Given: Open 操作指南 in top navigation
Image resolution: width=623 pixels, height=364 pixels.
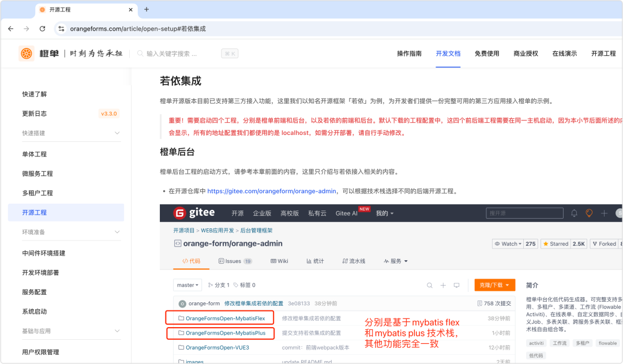Looking at the screenshot, I should pyautogui.click(x=409, y=53).
